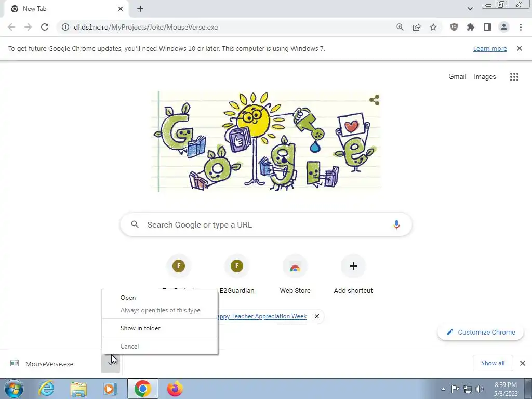The width and height of the screenshot is (532, 399).
Task: Open the zoom magnifier icon in address bar
Action: click(x=400, y=27)
